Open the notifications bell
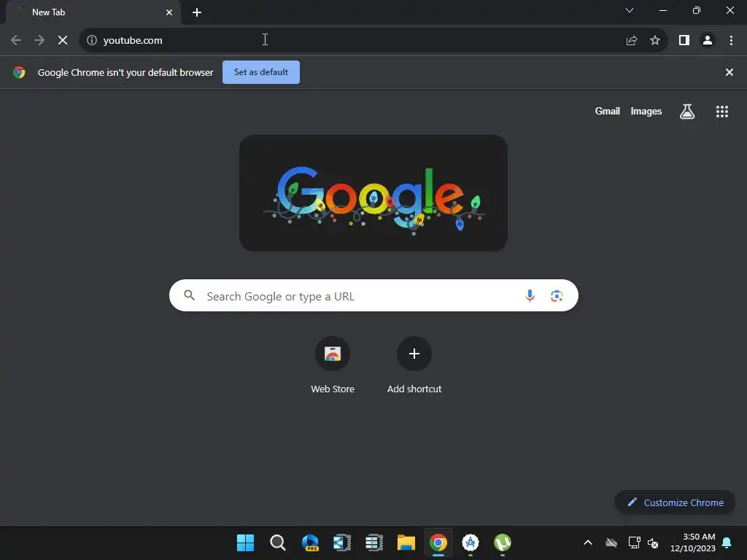The height and width of the screenshot is (560, 747). tap(727, 542)
